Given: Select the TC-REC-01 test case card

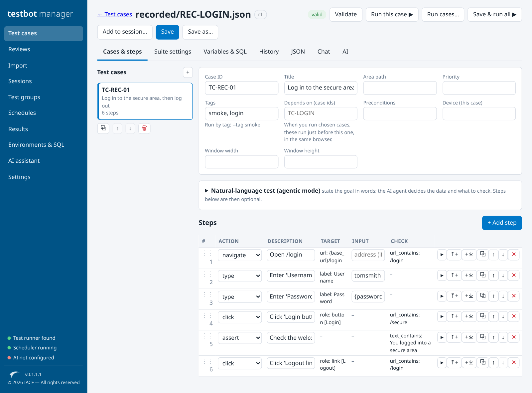Looking at the screenshot, I should pos(145,101).
